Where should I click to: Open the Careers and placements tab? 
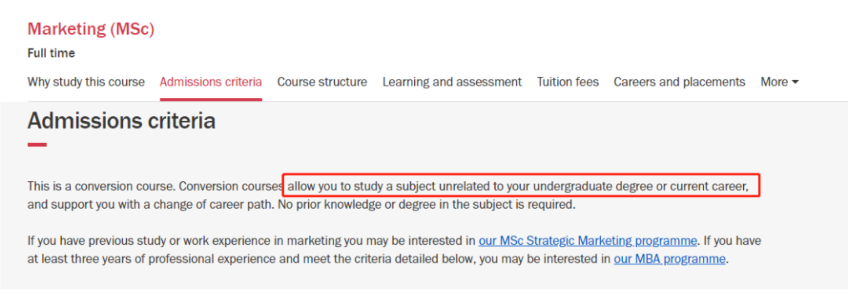click(679, 82)
